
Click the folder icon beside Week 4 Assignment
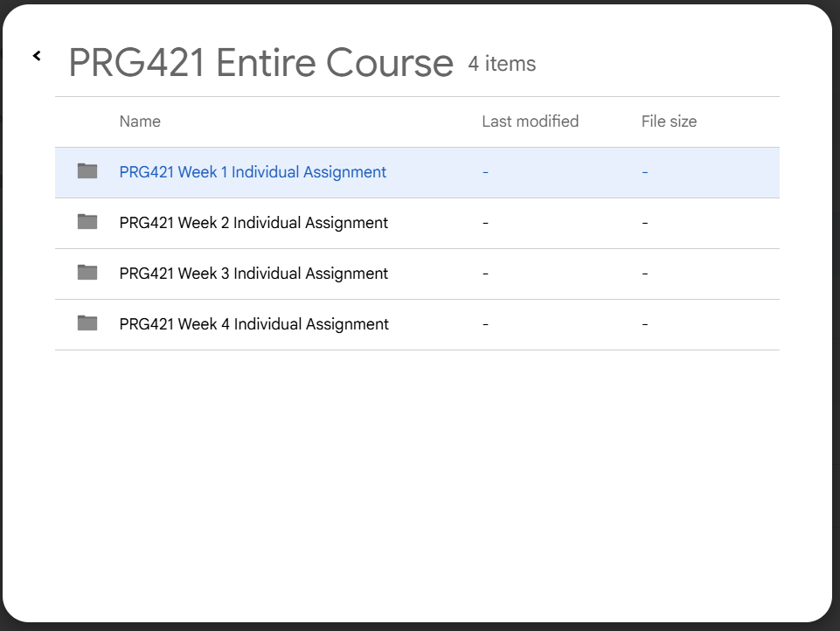87,323
